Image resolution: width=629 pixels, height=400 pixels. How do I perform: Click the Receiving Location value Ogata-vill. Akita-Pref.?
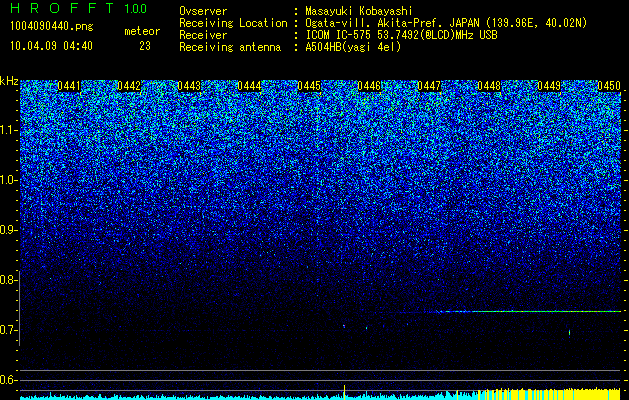pyautogui.click(x=374, y=23)
